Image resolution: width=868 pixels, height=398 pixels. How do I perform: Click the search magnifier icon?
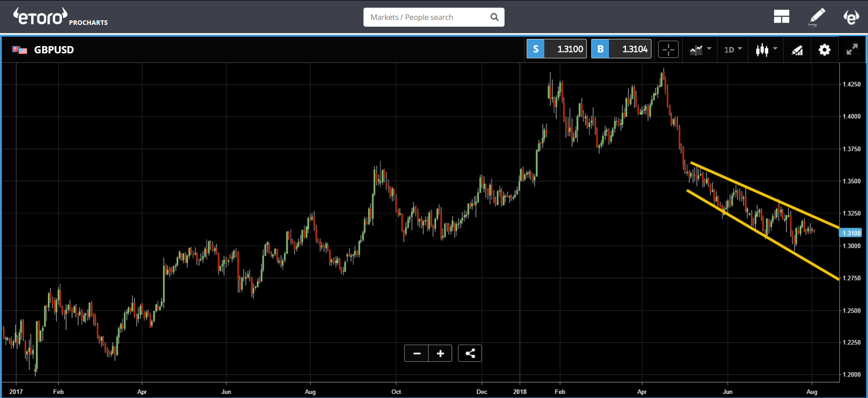494,17
